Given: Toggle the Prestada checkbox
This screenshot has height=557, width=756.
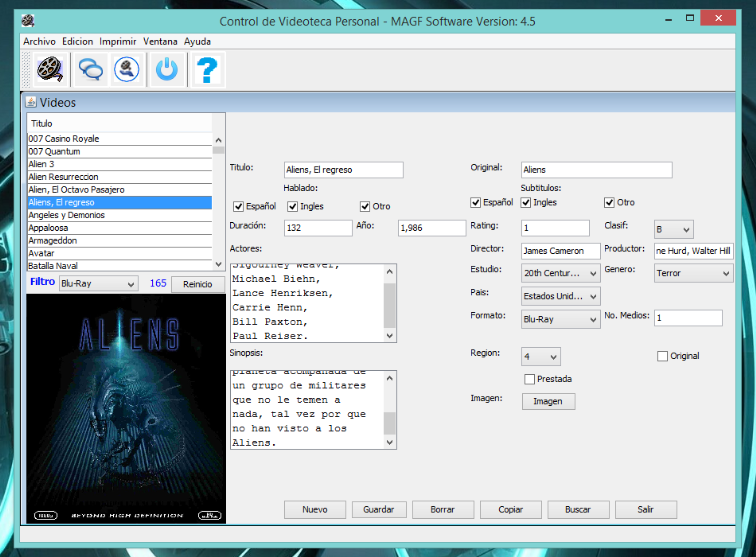Looking at the screenshot, I should (x=530, y=379).
